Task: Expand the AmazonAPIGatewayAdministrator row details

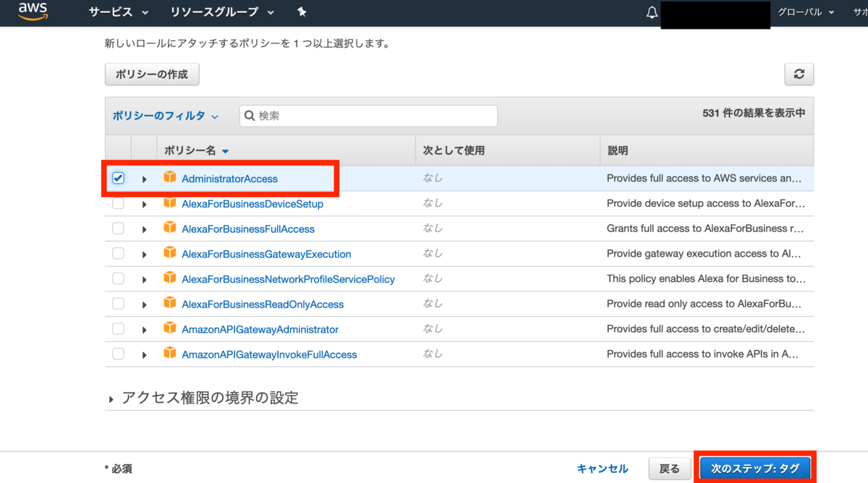Action: (x=144, y=330)
